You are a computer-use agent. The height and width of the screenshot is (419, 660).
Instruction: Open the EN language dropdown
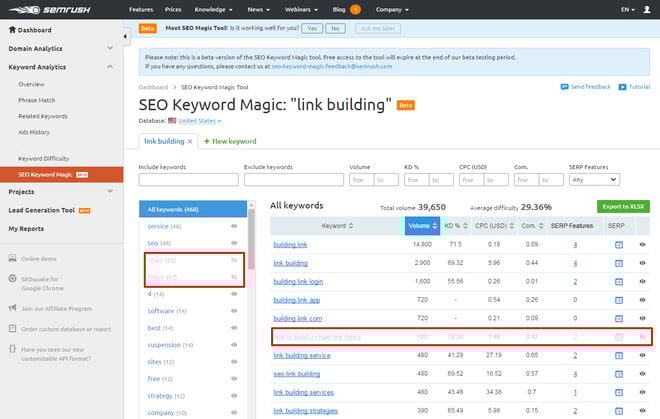tap(628, 9)
